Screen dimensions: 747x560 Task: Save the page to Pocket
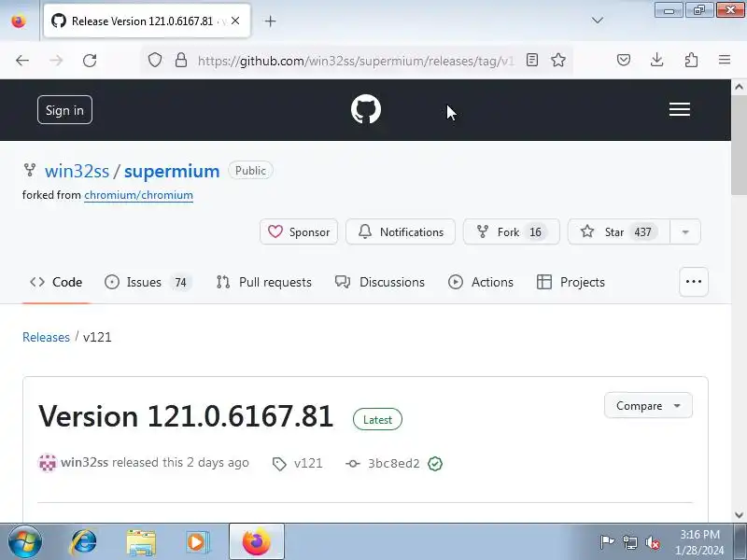tap(624, 60)
